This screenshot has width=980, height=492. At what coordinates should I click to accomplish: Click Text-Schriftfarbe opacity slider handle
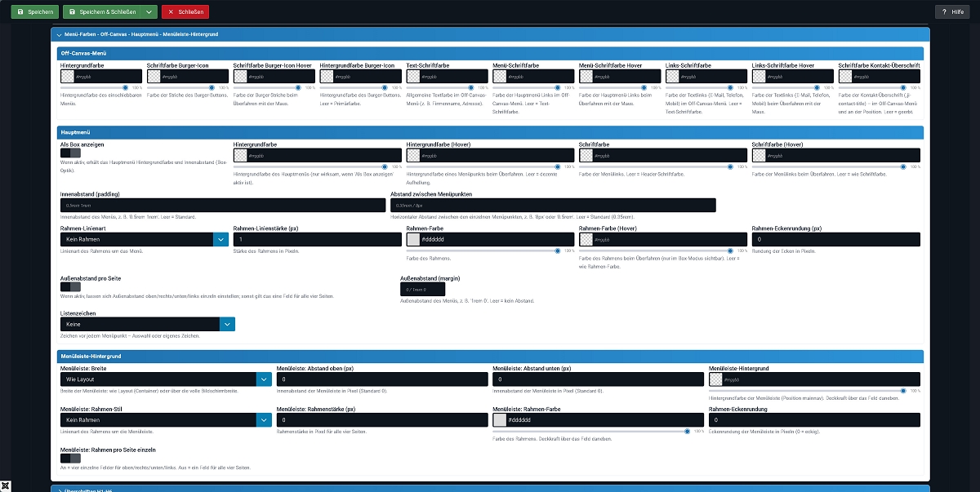pos(471,86)
